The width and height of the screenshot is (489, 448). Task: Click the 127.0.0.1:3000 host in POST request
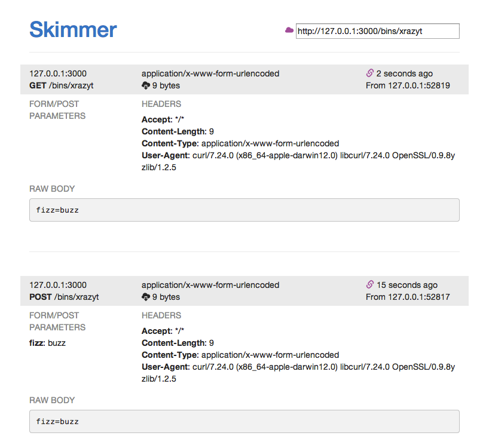[58, 285]
